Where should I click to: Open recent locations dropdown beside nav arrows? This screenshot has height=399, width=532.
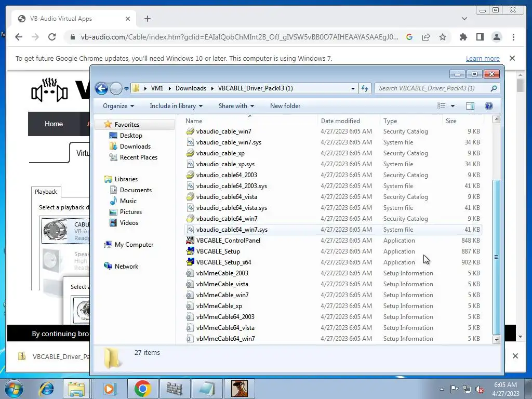click(x=126, y=89)
